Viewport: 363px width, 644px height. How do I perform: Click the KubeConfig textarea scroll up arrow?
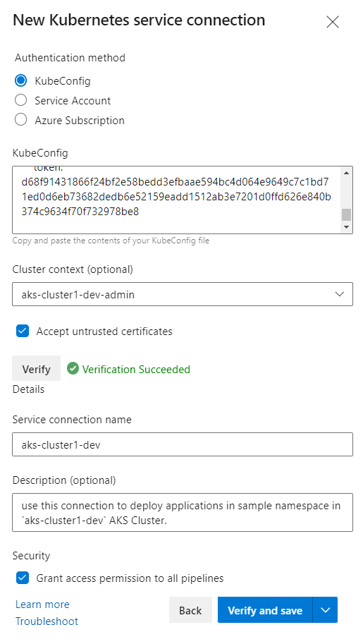click(x=346, y=173)
